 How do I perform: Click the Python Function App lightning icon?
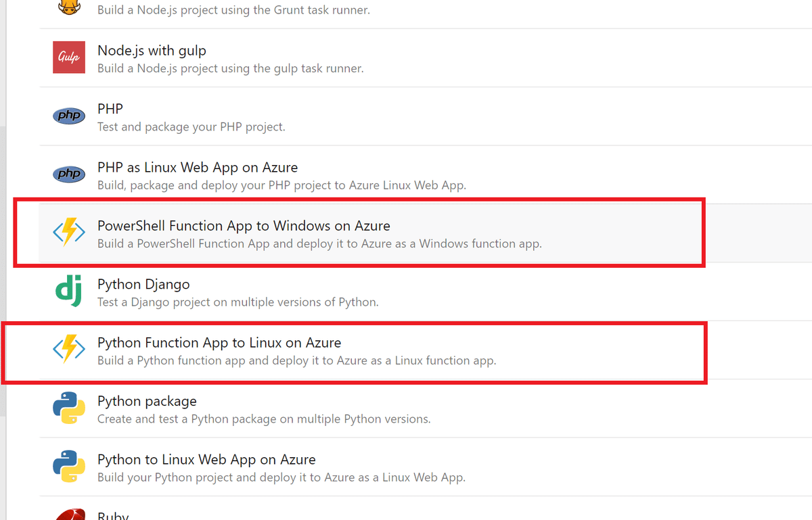coord(69,350)
